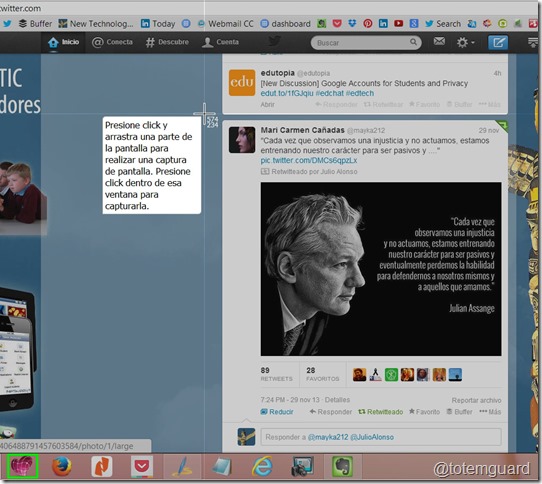
Task: Click the 89 Retweets count
Action: 276,374
